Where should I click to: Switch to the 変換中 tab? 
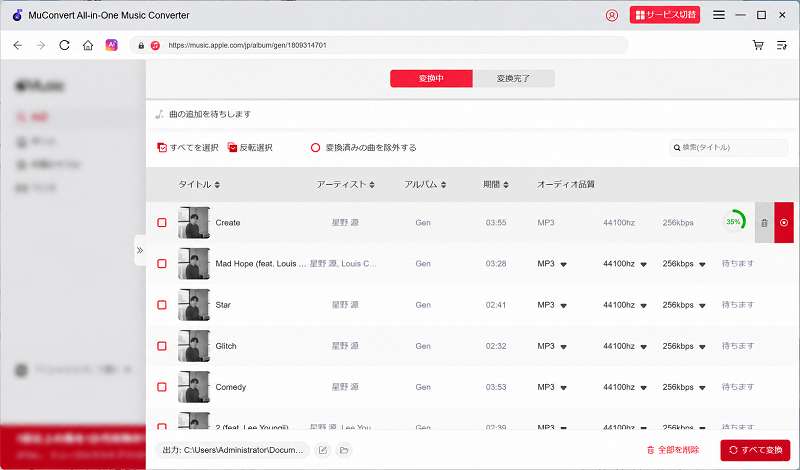(x=431, y=79)
